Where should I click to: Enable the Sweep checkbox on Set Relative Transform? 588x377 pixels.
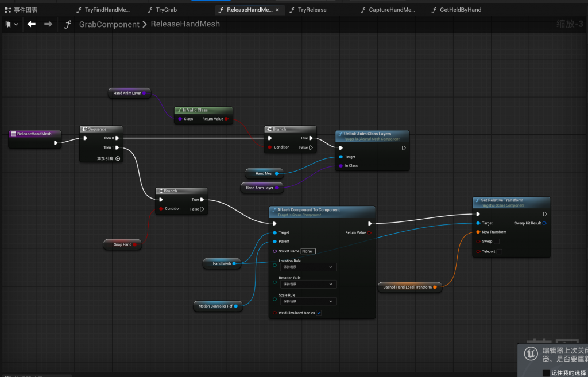click(x=497, y=242)
